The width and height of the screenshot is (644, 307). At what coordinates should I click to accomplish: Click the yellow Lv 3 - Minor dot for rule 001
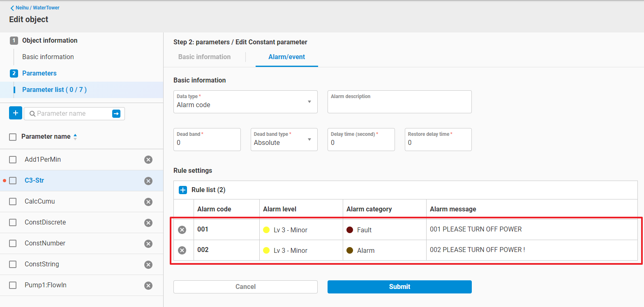(x=266, y=230)
